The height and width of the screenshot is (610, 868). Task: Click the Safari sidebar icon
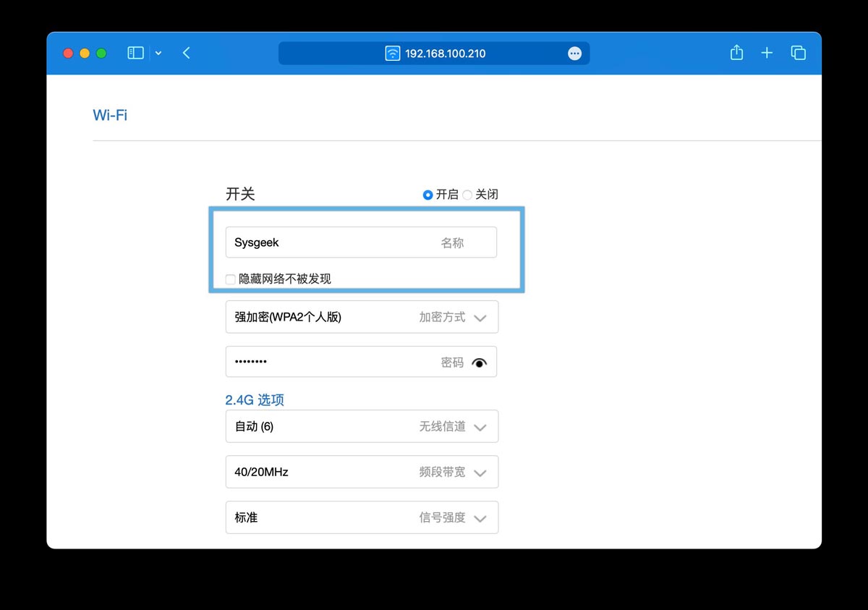[x=135, y=52]
